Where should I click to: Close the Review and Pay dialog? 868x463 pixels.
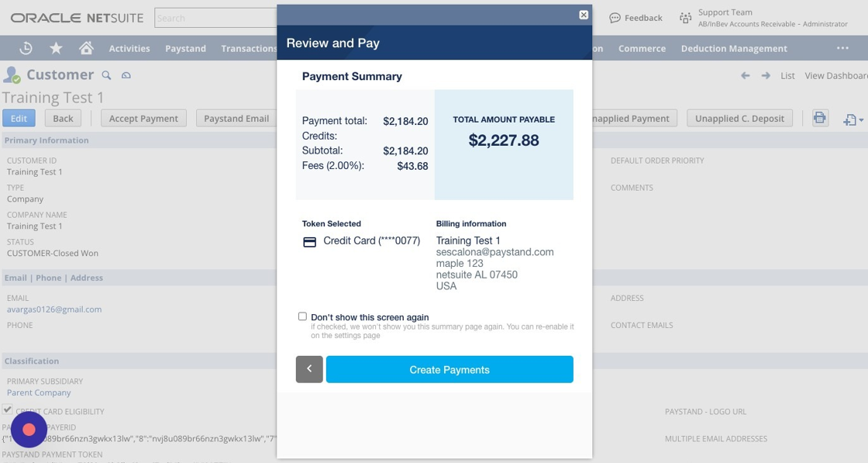click(x=584, y=15)
